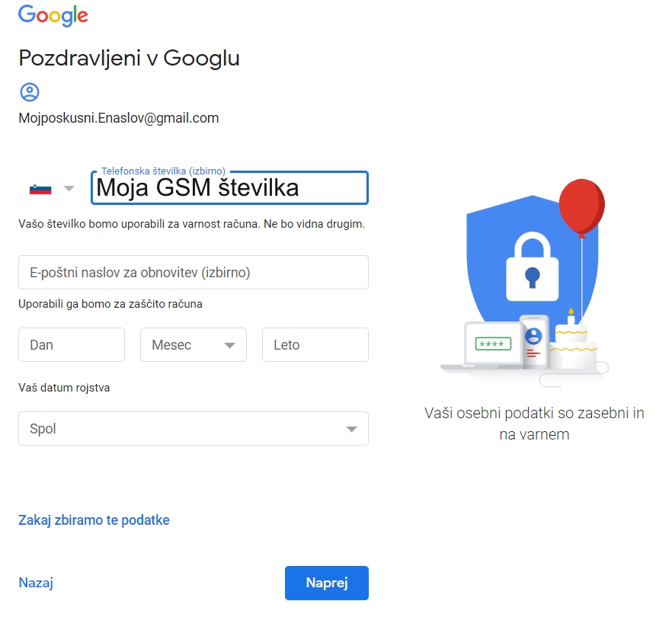This screenshot has width=672, height=617.
Task: Go back with the Nazaj link
Action: point(36,583)
